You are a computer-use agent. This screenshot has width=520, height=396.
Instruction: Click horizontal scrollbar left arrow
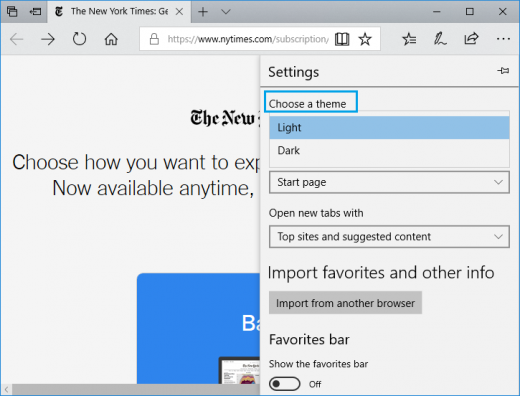6,389
